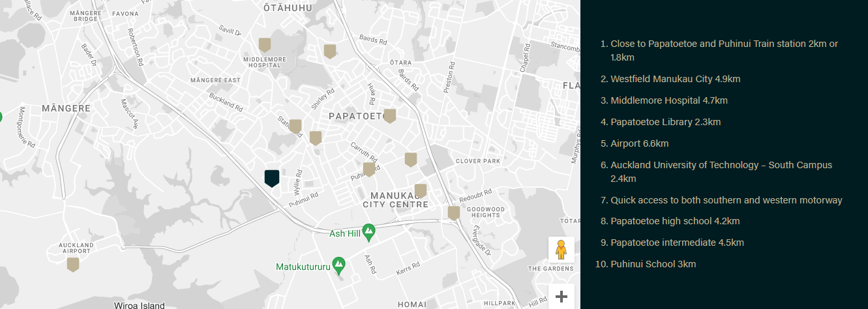Select the Puhinui School 3km list item
The width and height of the screenshot is (868, 309).
pyautogui.click(x=653, y=264)
